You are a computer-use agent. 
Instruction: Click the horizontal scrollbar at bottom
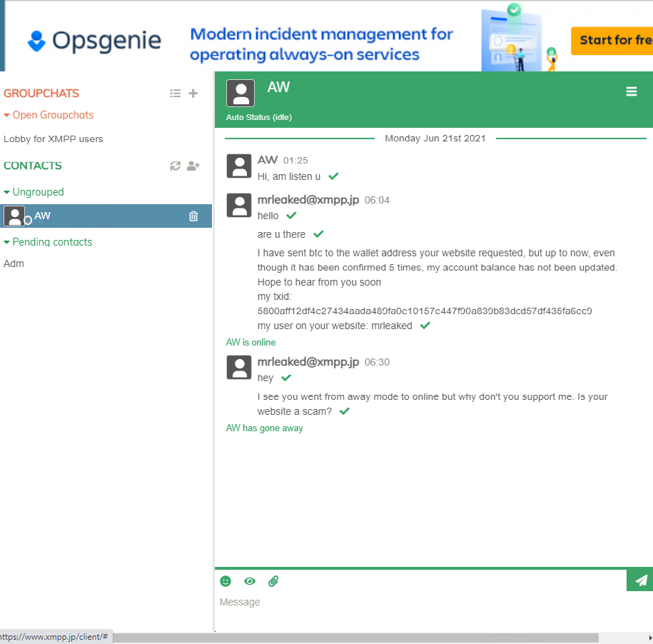click(x=357, y=637)
